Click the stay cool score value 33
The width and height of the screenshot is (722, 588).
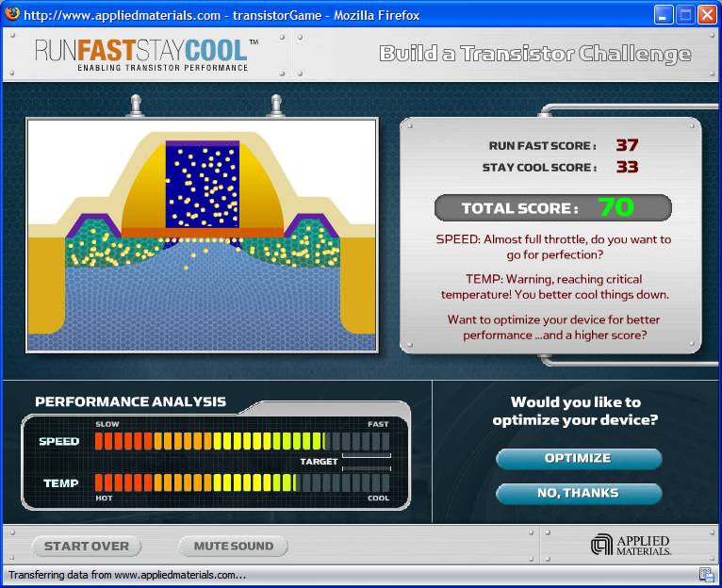(x=627, y=167)
